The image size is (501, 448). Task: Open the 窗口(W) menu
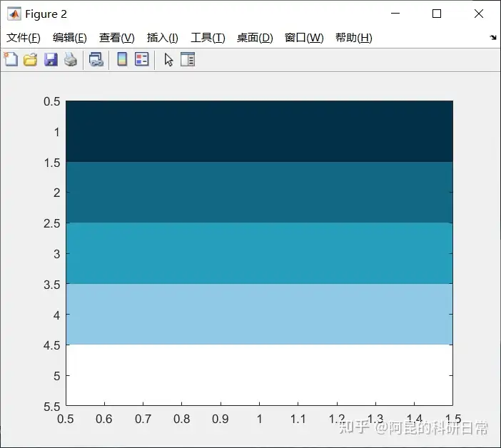click(304, 38)
